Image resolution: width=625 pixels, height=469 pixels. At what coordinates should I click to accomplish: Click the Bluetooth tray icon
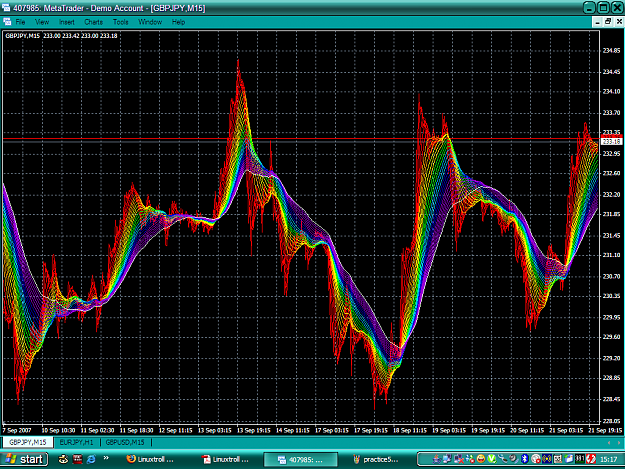[x=525, y=459]
